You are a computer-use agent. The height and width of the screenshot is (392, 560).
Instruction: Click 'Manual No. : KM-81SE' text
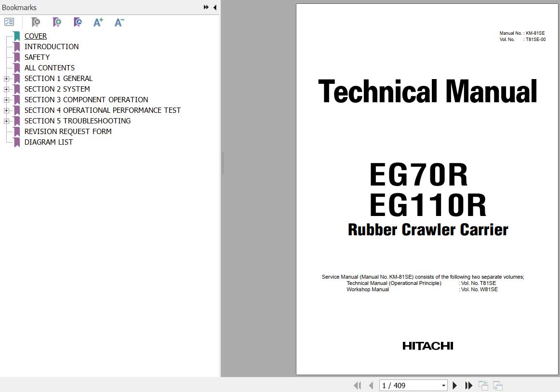(522, 33)
